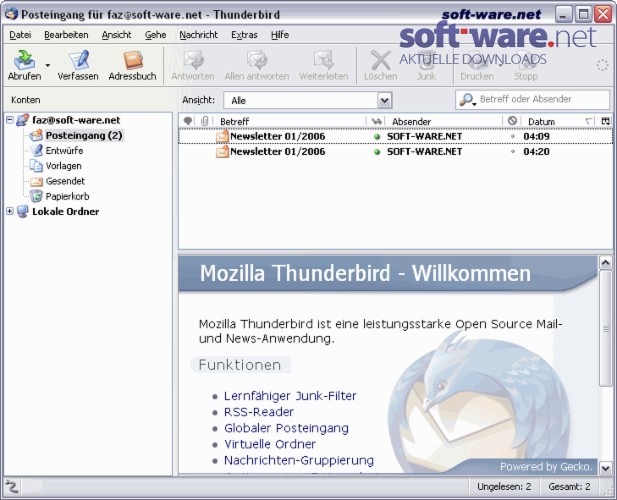Open the RSS-Reader link
The width and height of the screenshot is (617, 500).
(x=259, y=412)
